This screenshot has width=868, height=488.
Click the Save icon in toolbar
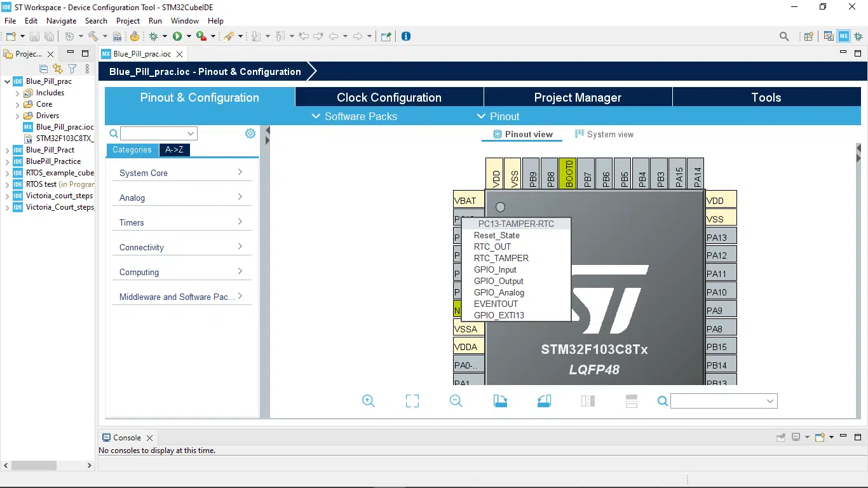[34, 36]
